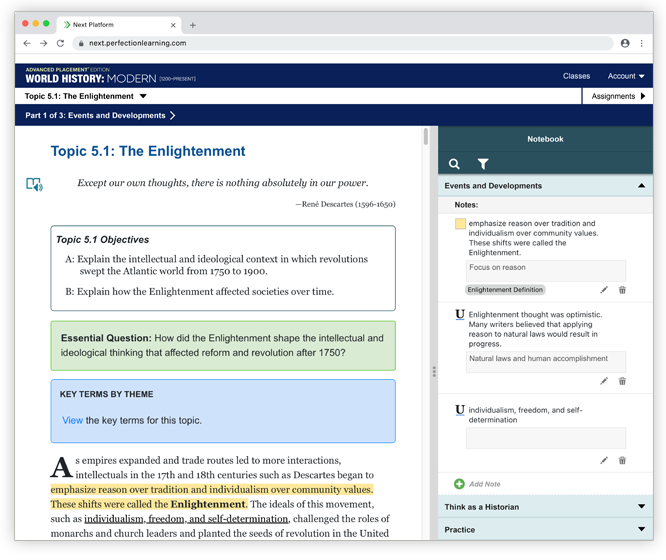Play the read-aloud audio book icon

[x=34, y=184]
